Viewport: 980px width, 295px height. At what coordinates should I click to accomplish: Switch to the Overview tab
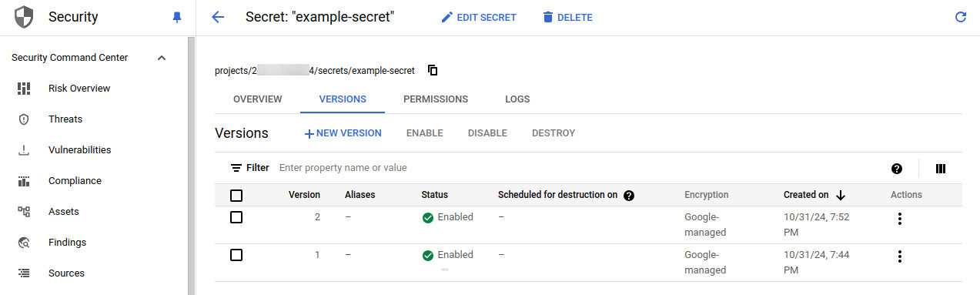258,99
